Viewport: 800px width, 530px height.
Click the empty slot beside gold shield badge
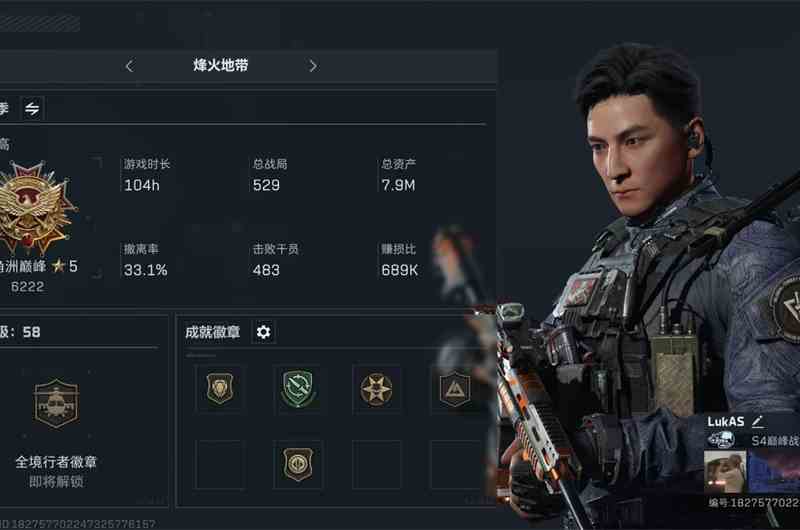click(x=377, y=465)
